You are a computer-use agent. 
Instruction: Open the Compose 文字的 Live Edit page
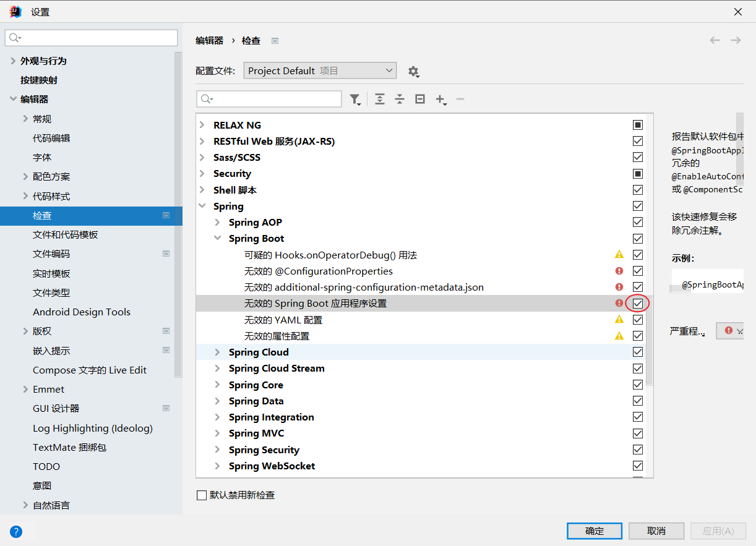90,370
